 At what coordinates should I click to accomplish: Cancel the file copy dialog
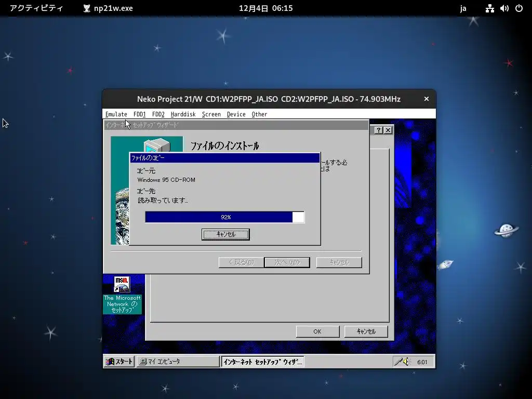click(x=225, y=234)
